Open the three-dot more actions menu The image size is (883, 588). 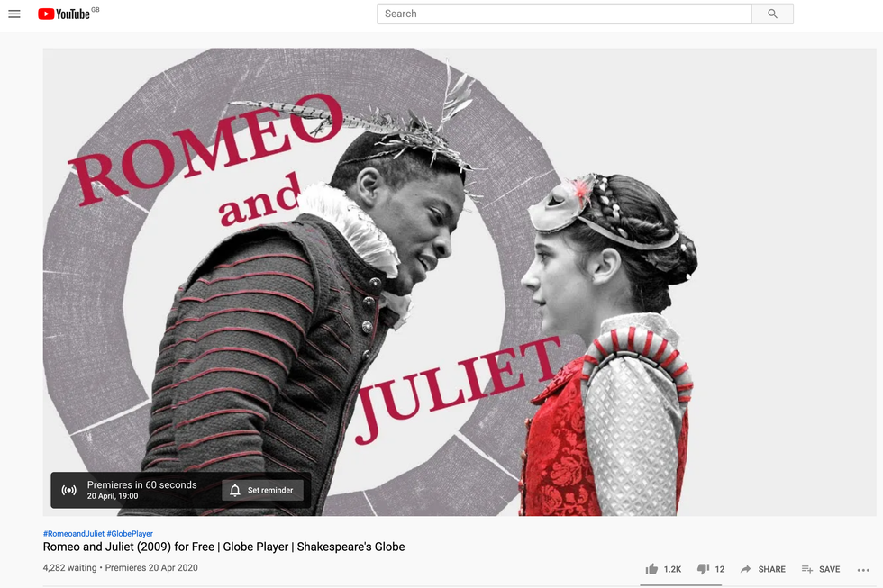(x=863, y=569)
